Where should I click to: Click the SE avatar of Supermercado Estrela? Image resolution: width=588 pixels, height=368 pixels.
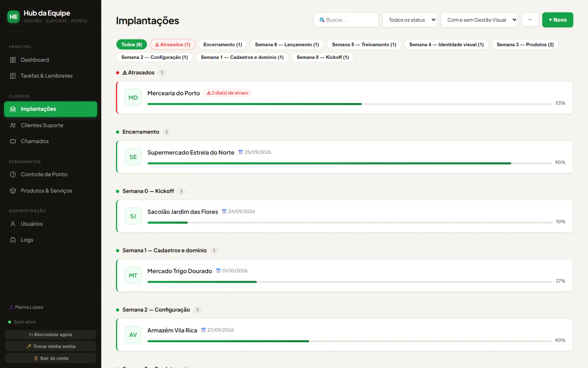[x=133, y=157]
